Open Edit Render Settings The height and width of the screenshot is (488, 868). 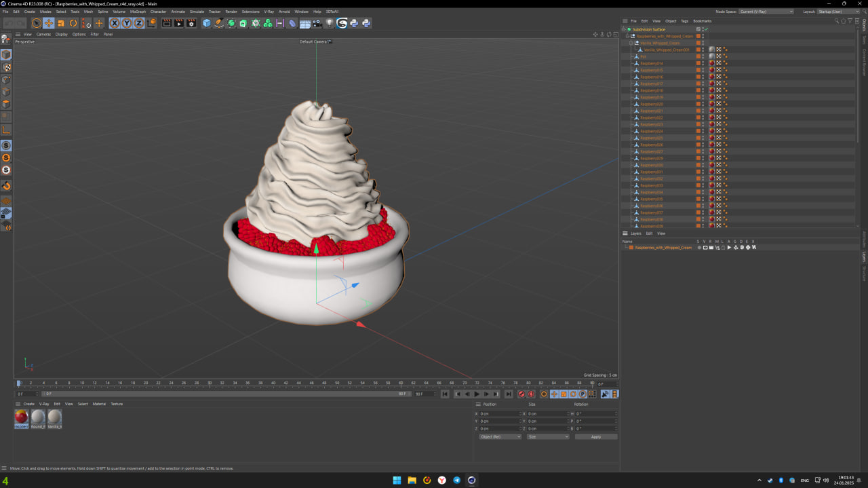click(191, 23)
